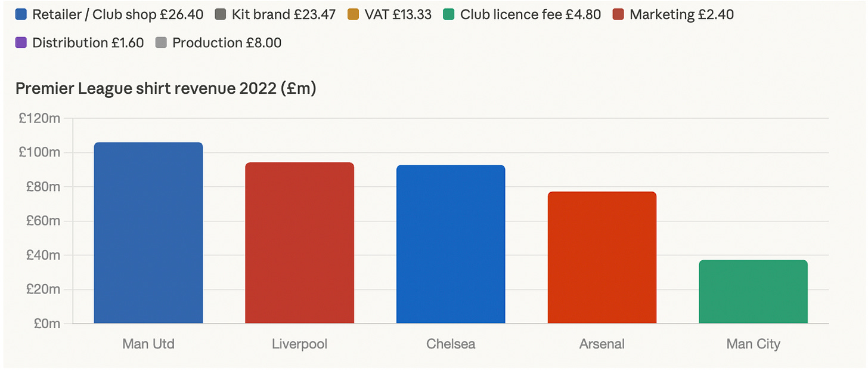Click the Production £8.00 legend label
The height and width of the screenshot is (370, 868).
pyautogui.click(x=227, y=43)
